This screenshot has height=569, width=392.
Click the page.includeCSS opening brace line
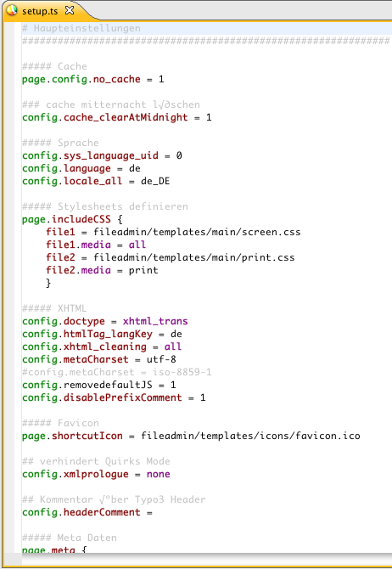click(72, 219)
